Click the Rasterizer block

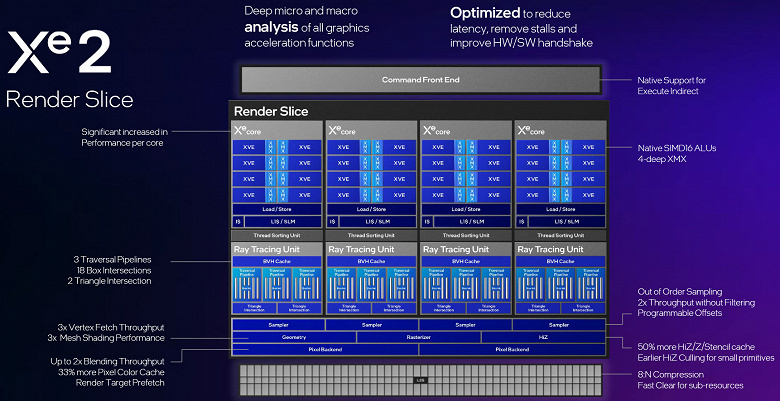tap(418, 337)
